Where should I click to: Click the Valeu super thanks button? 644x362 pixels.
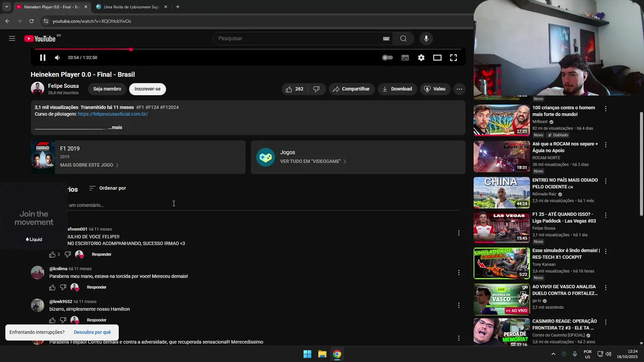tap(435, 89)
